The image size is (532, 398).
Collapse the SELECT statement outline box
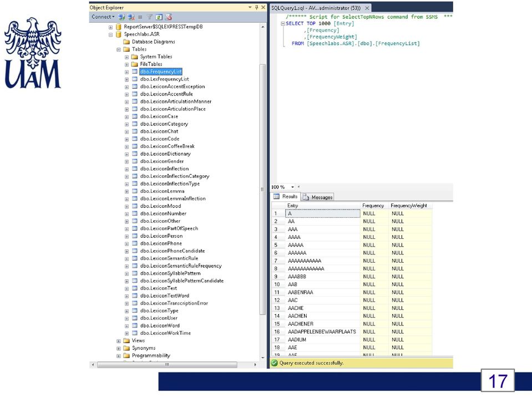click(283, 24)
